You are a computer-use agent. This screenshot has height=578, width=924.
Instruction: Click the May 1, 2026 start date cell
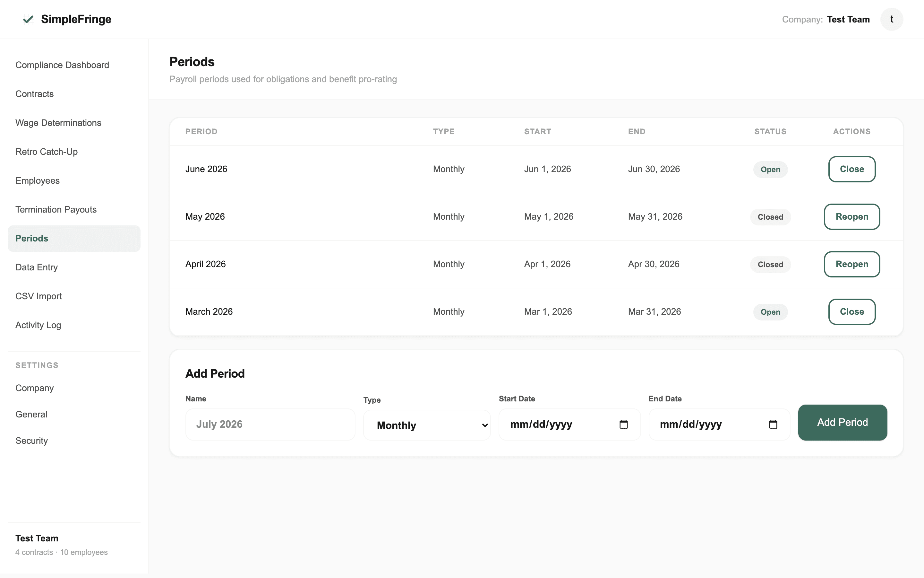coord(549,217)
